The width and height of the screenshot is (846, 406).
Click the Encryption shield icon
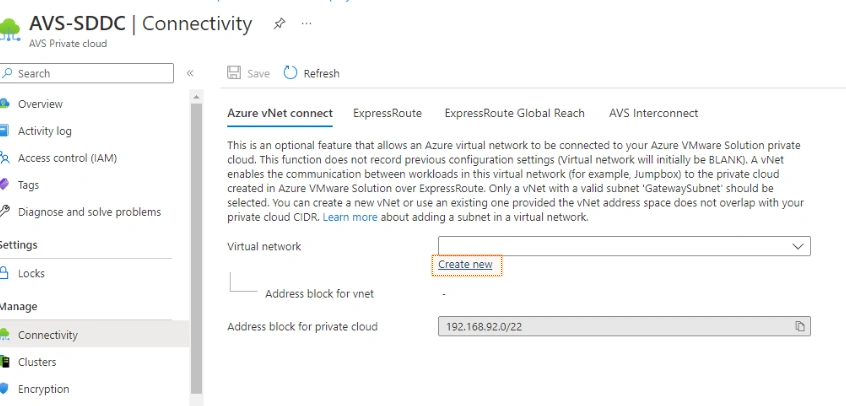(x=4, y=389)
